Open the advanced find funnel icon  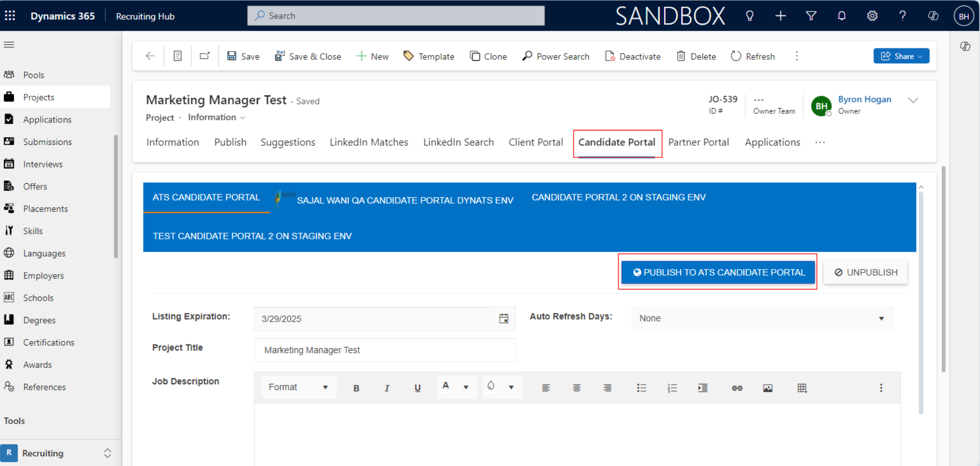[811, 16]
